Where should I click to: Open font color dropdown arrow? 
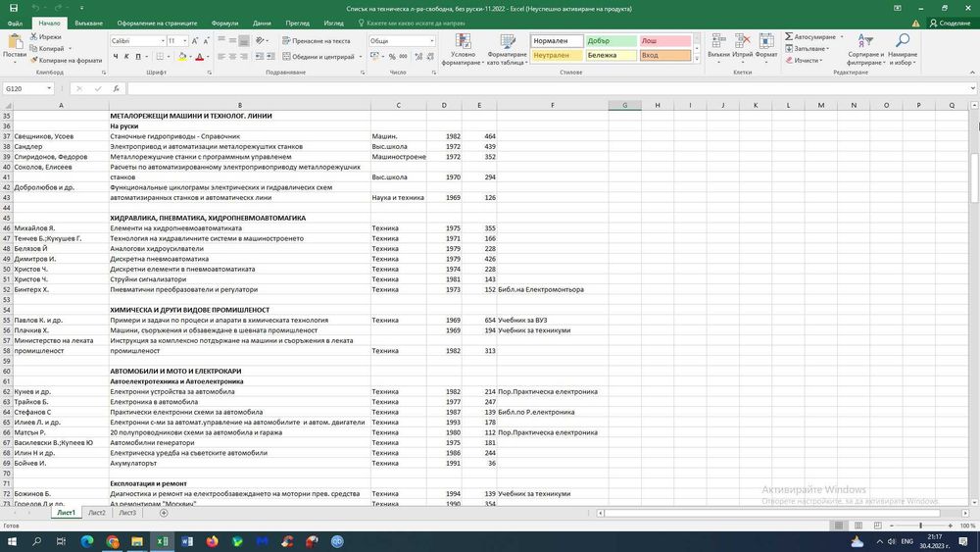click(208, 57)
